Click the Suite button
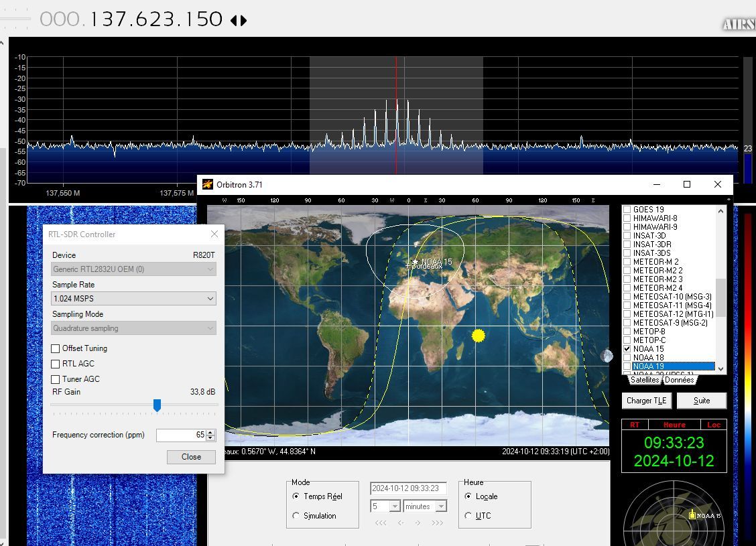The width and height of the screenshot is (756, 546). (x=702, y=401)
